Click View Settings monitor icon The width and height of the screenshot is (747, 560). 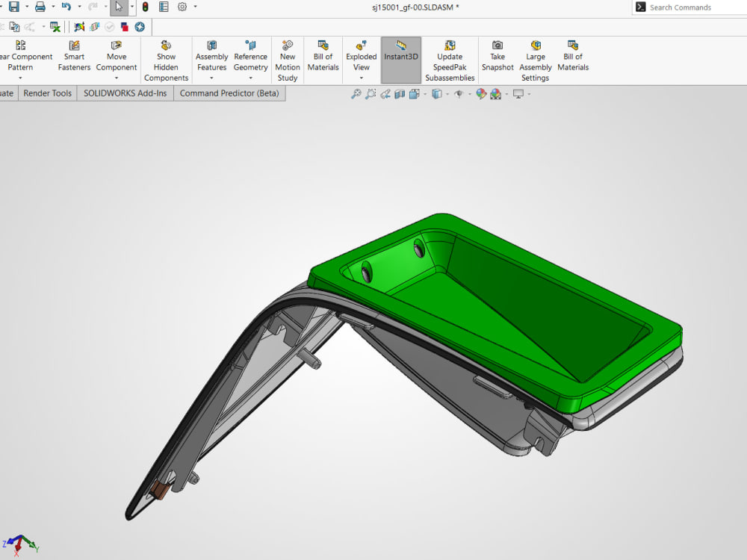[518, 94]
